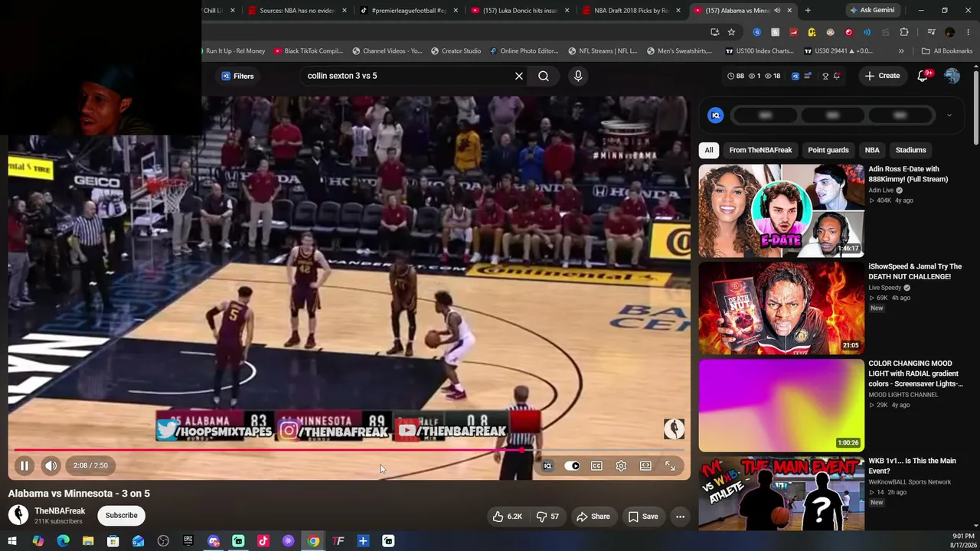
Task: Select the Point guards chip
Action: 828,150
